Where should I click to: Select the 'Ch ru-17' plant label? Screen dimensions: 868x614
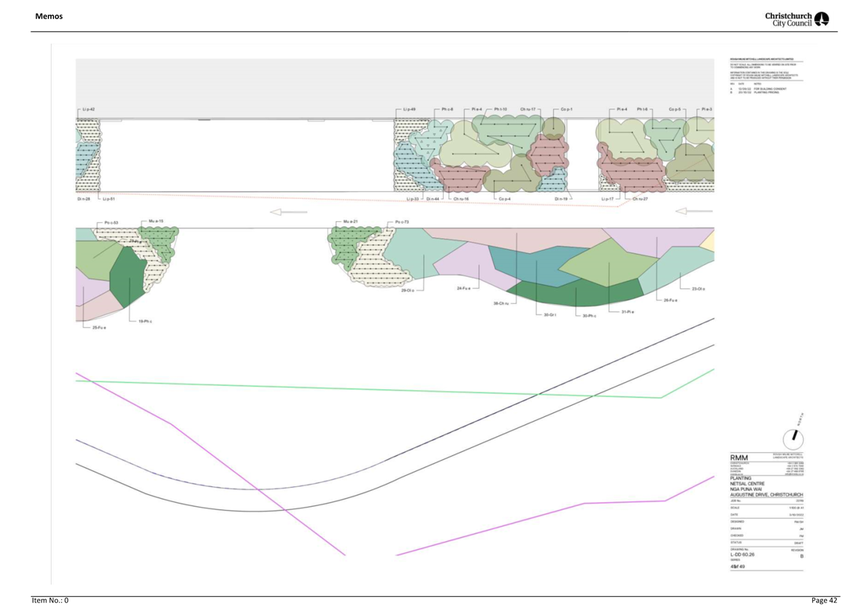[528, 109]
